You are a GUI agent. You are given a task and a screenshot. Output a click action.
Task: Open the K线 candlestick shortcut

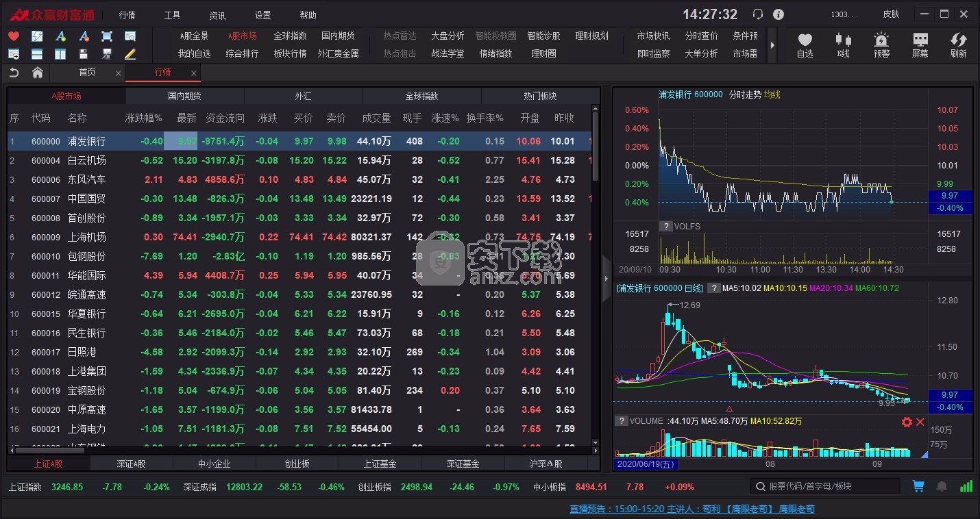click(x=843, y=45)
